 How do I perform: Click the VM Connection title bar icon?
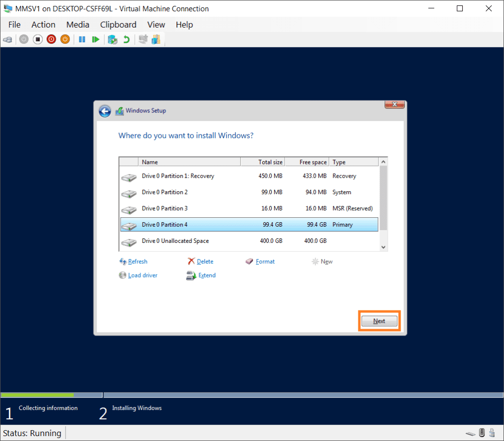point(8,9)
